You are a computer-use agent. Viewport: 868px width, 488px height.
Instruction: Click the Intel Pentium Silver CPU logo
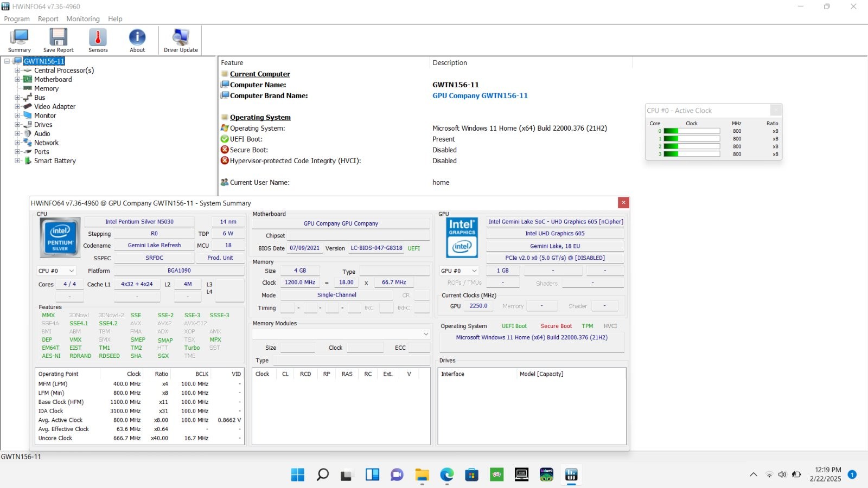point(60,237)
